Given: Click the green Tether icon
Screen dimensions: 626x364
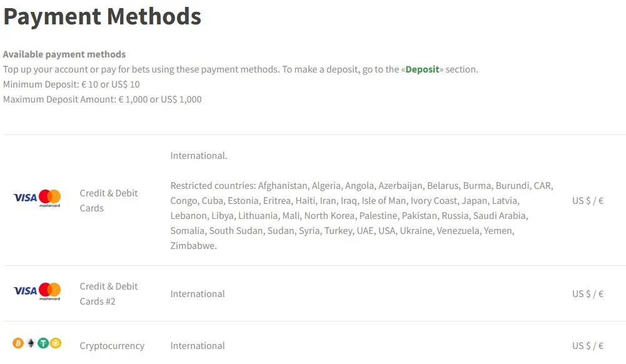Looking at the screenshot, I should pyautogui.click(x=43, y=343).
